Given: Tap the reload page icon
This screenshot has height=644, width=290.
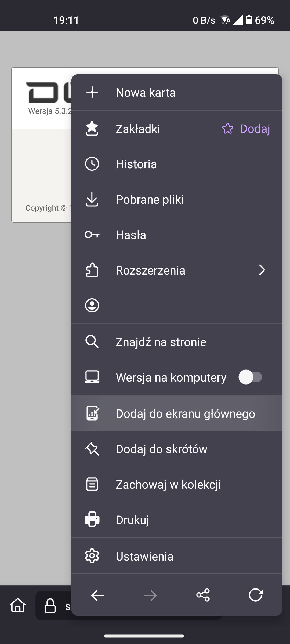Looking at the screenshot, I should tap(255, 595).
